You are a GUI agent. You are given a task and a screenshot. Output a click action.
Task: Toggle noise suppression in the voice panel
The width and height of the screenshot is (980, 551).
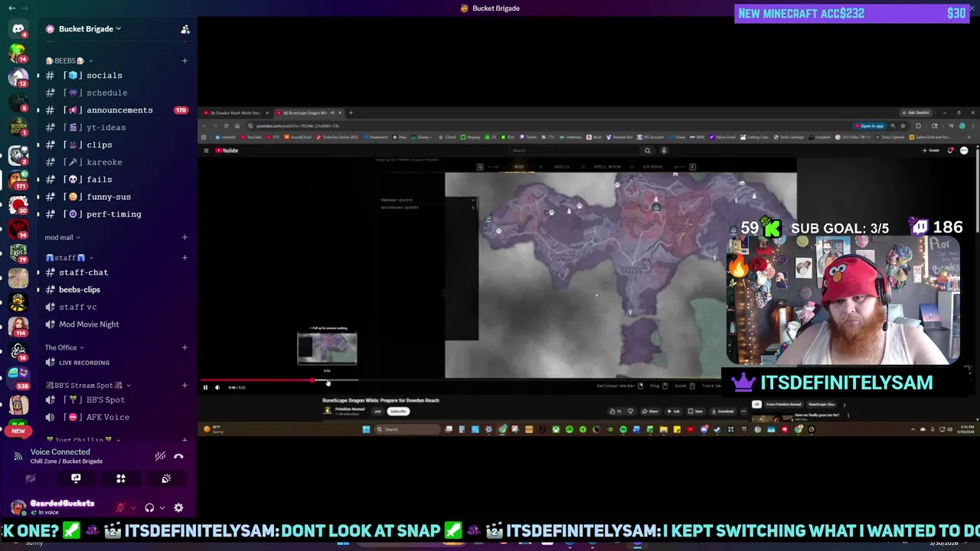point(160,456)
